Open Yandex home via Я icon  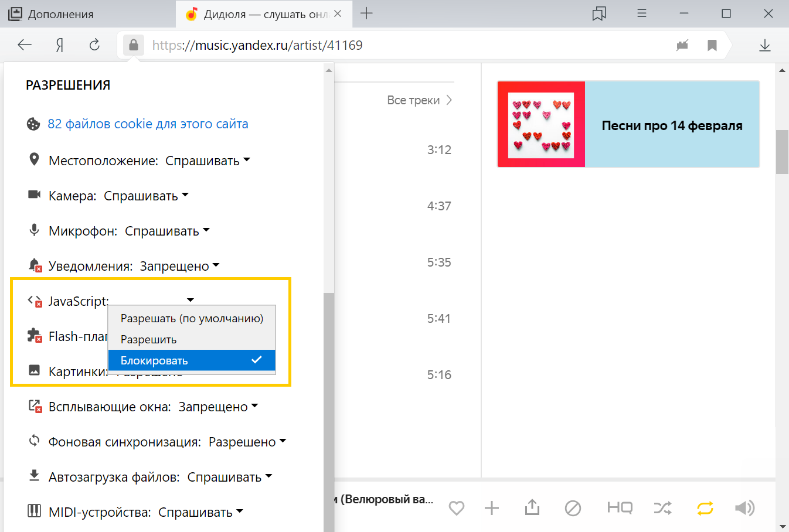[x=60, y=45]
